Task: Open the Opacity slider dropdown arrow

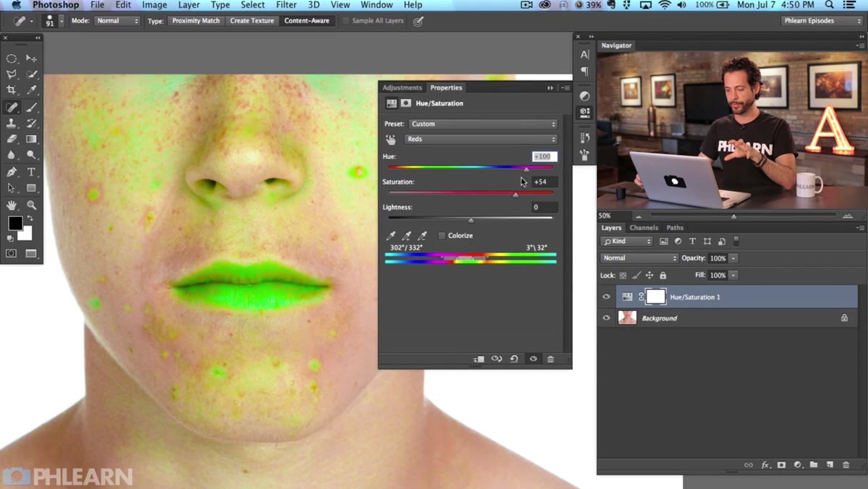Action: tap(733, 258)
